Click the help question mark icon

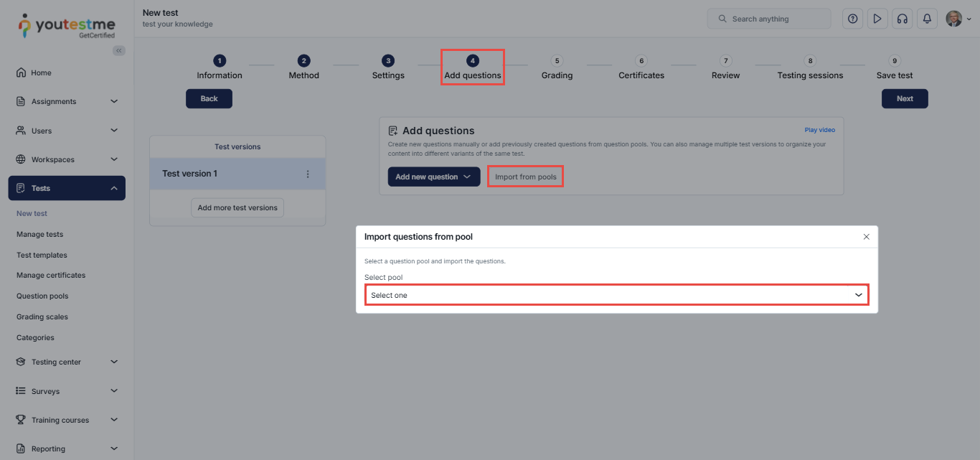(852, 19)
